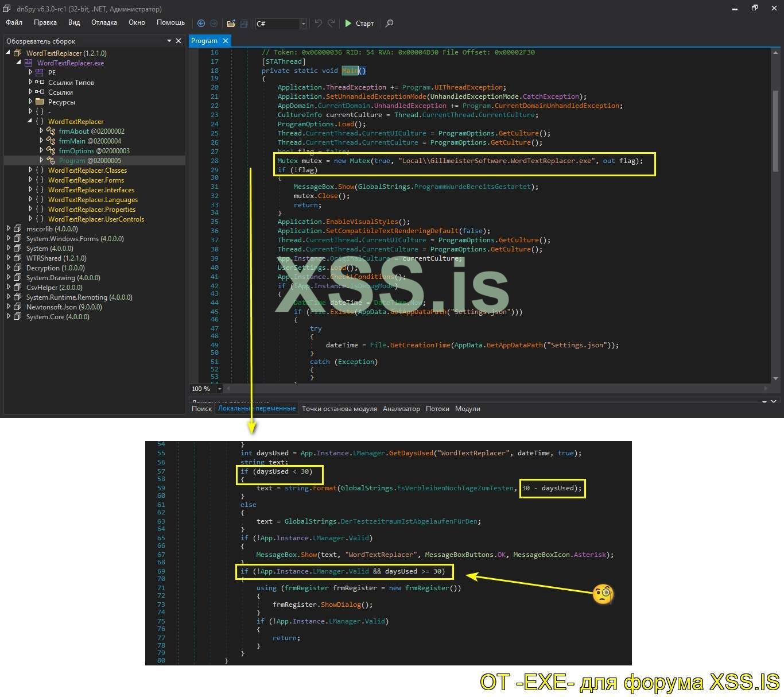Click the Ресурсы folder icon

point(39,102)
